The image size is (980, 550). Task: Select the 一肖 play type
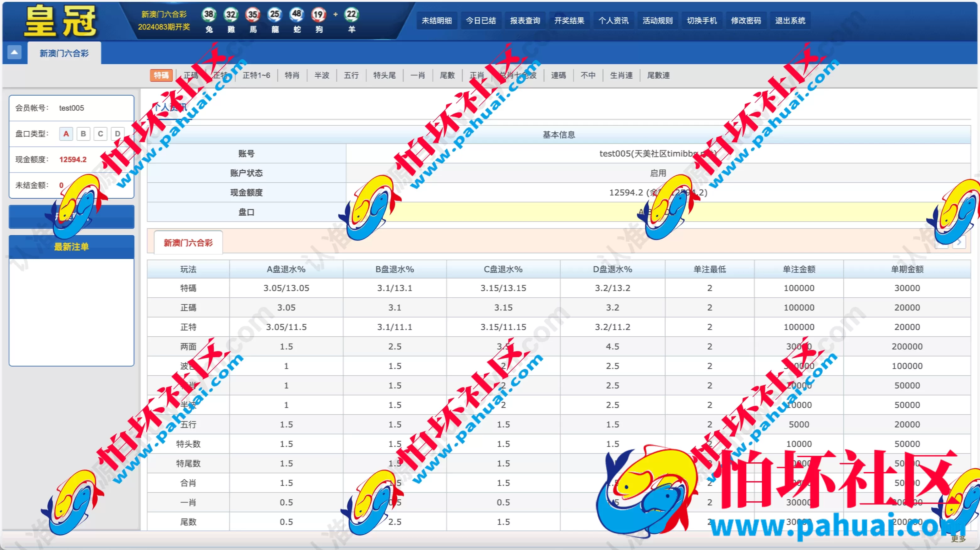tap(417, 75)
